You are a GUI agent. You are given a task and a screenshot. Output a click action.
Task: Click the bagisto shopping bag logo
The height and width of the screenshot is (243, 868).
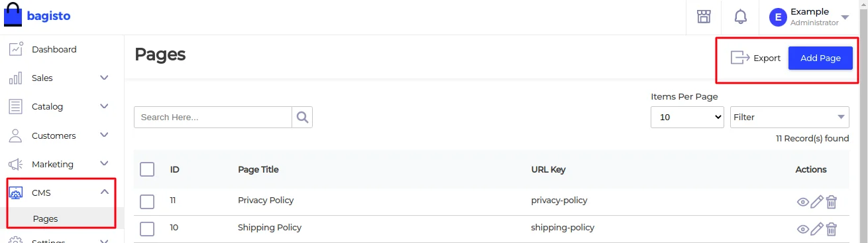coord(13,15)
